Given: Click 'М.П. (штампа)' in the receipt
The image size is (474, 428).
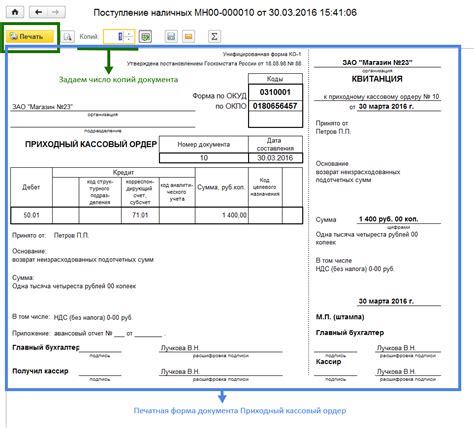Looking at the screenshot, I should click(x=340, y=317).
